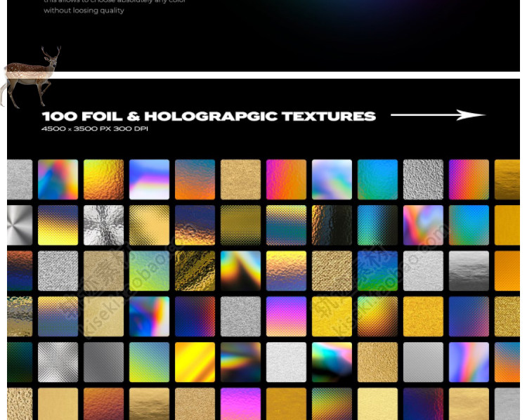Select the green to yellow gradient texture in the fifth row
This screenshot has width=527, height=420.
149,362
